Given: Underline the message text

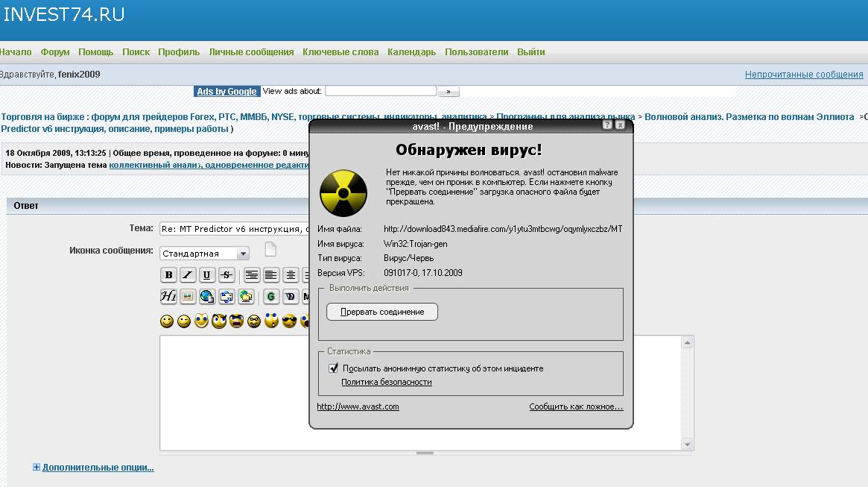Looking at the screenshot, I should (x=207, y=274).
